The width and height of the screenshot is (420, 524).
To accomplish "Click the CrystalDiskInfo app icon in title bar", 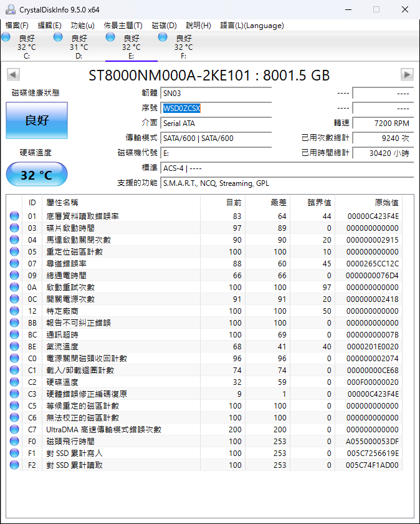I will click(11, 9).
